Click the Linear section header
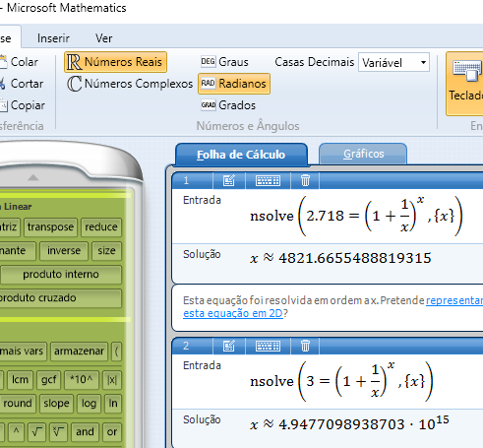 (x=17, y=207)
